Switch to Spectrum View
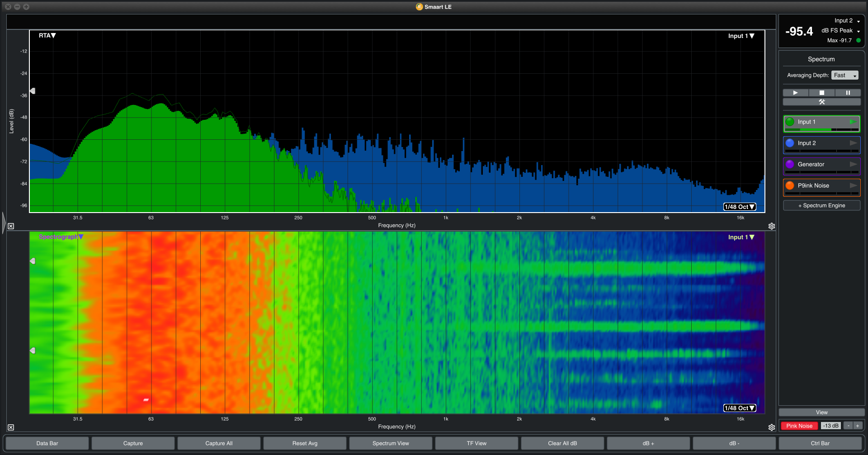The image size is (868, 455). [391, 443]
